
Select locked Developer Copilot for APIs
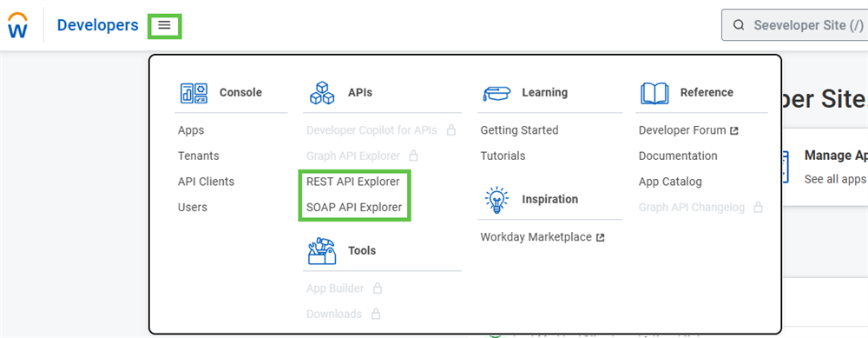pyautogui.click(x=372, y=130)
